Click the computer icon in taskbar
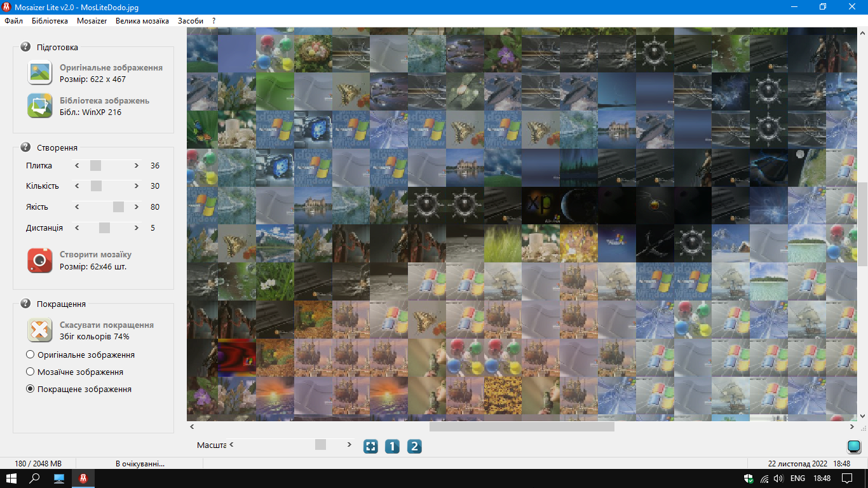This screenshot has width=868, height=488. coord(59,478)
